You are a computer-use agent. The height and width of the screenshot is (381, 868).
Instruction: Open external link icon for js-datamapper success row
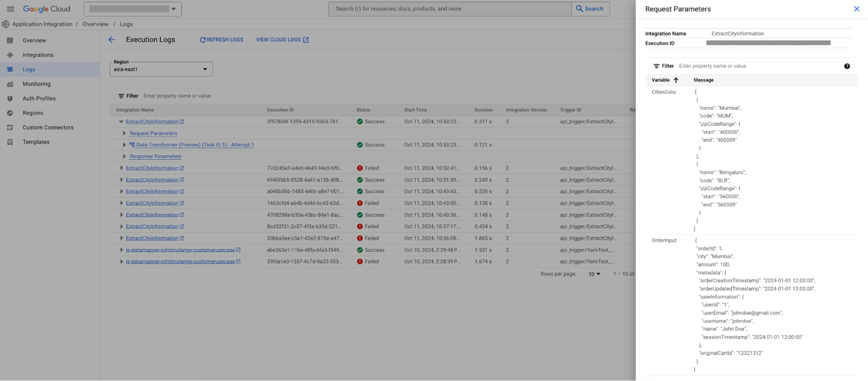[x=238, y=250]
